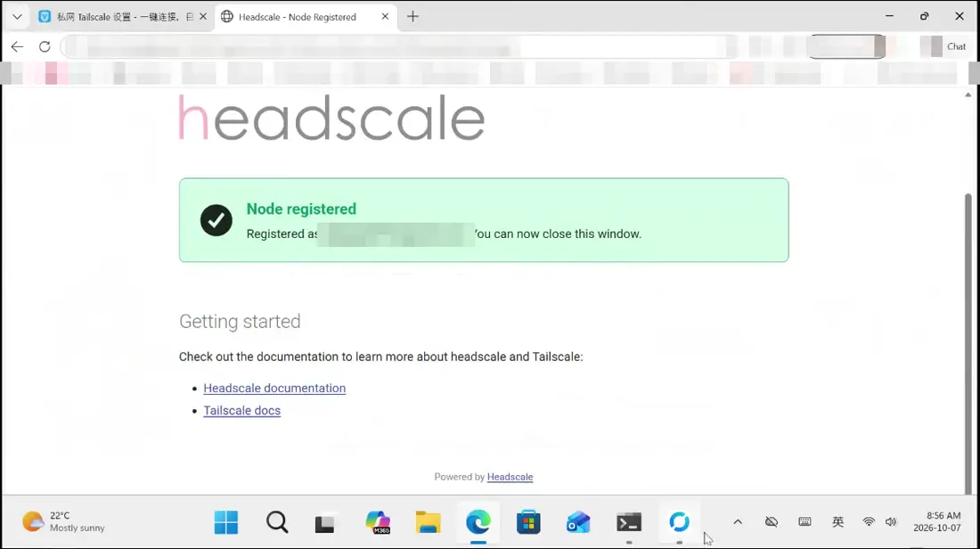Open Microsoft Store from the taskbar
The image size is (980, 549).
tap(528, 522)
